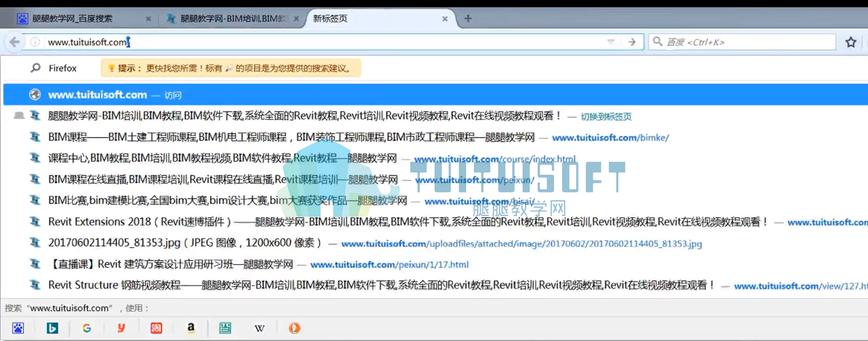Viewport: 868px width, 341px height.
Task: Click the search bar magnifier icon
Action: pyautogui.click(x=658, y=42)
